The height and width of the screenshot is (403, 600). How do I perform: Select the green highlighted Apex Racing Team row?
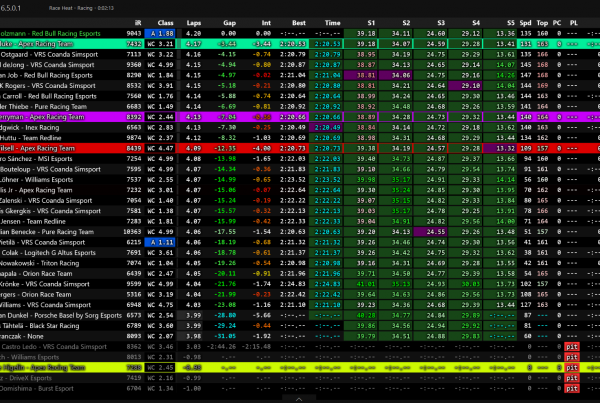pyautogui.click(x=300, y=44)
